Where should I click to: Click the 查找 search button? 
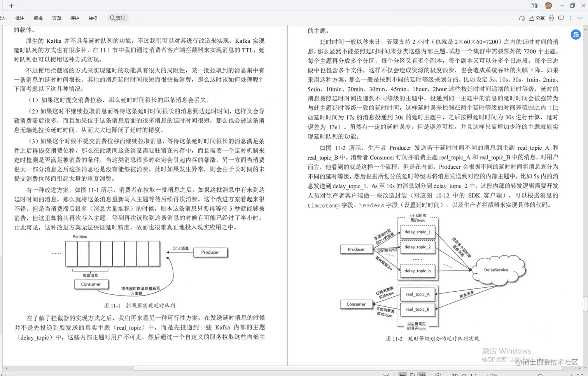[118, 18]
